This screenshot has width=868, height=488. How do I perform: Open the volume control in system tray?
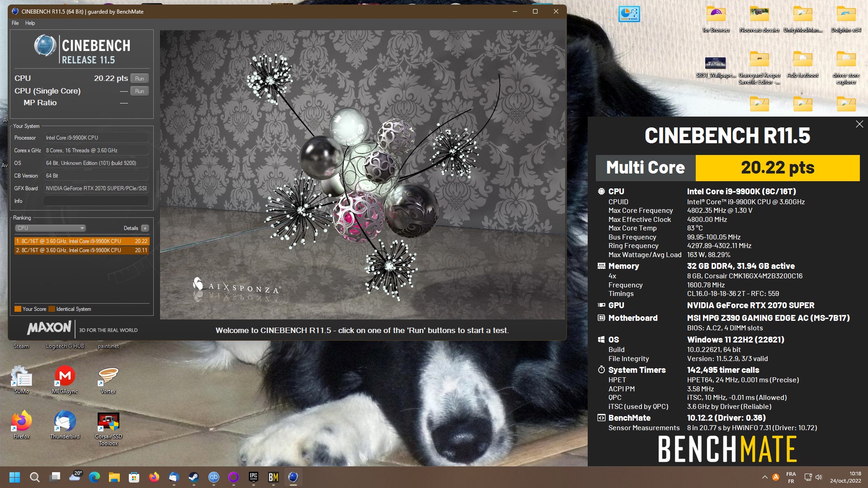click(x=819, y=477)
